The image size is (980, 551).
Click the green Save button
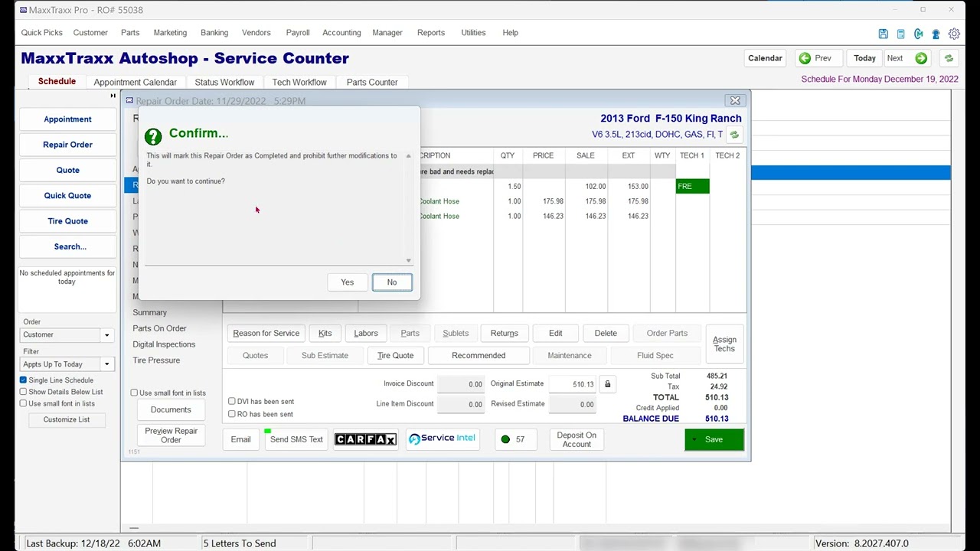[714, 439]
